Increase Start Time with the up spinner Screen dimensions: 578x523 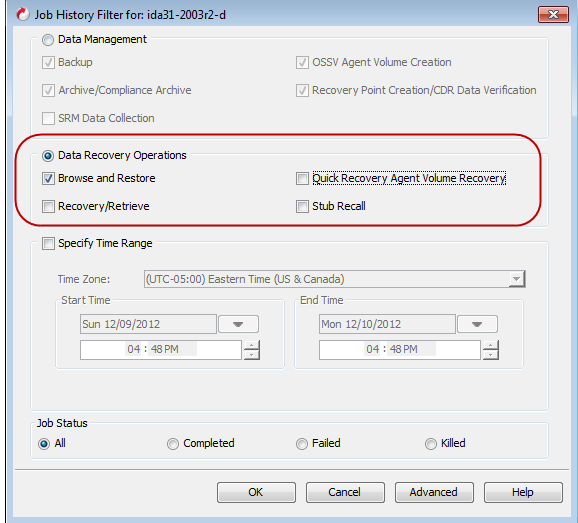point(252,345)
